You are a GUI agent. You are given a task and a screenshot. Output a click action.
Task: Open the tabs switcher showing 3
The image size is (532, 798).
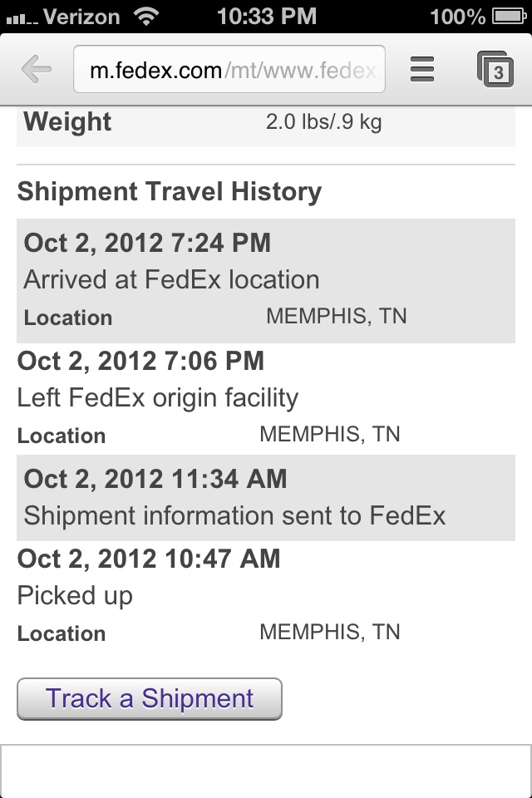point(495,69)
